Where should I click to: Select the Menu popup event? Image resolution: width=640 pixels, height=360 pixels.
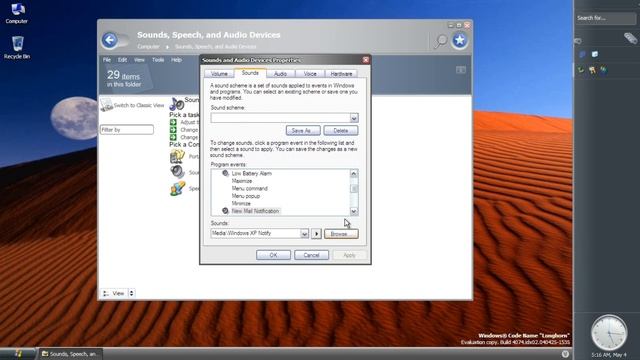pyautogui.click(x=246, y=196)
